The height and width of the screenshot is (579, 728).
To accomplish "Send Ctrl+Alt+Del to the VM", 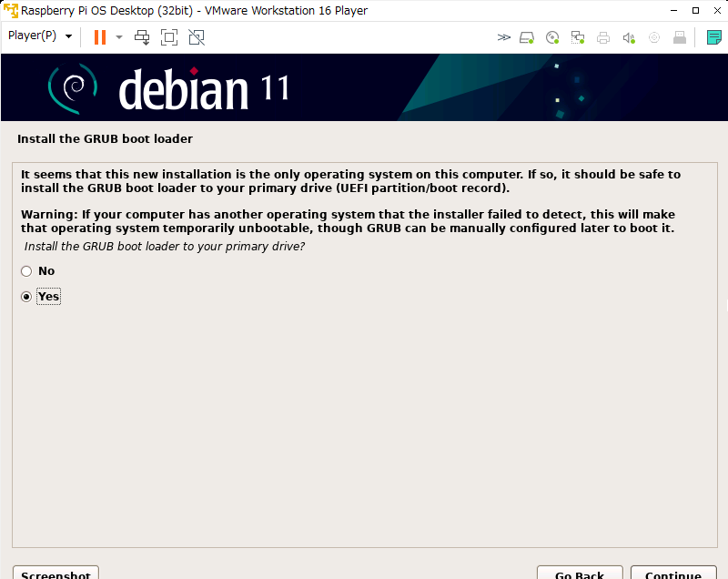I will click(x=142, y=37).
